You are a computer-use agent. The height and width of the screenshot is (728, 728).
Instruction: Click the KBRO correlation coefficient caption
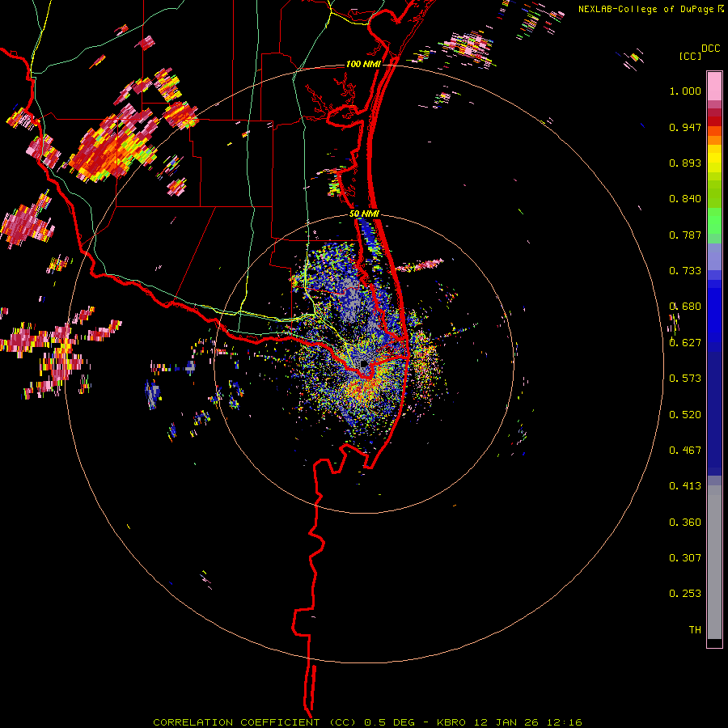click(x=367, y=722)
